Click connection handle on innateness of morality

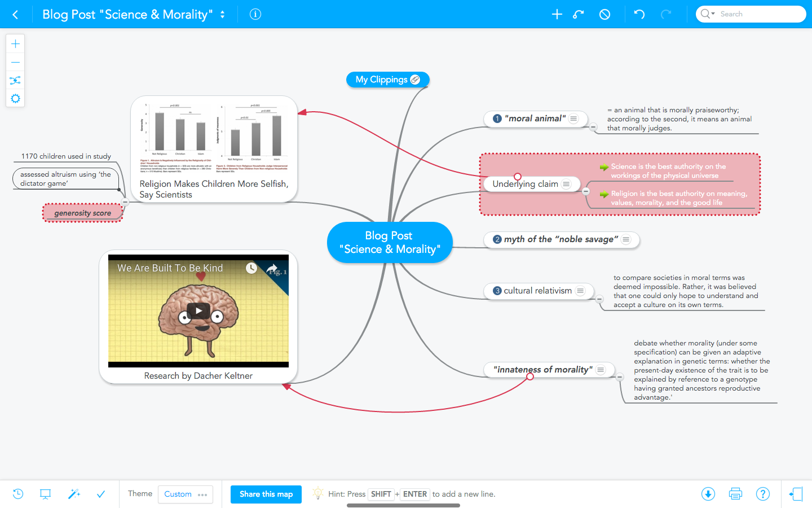click(530, 376)
